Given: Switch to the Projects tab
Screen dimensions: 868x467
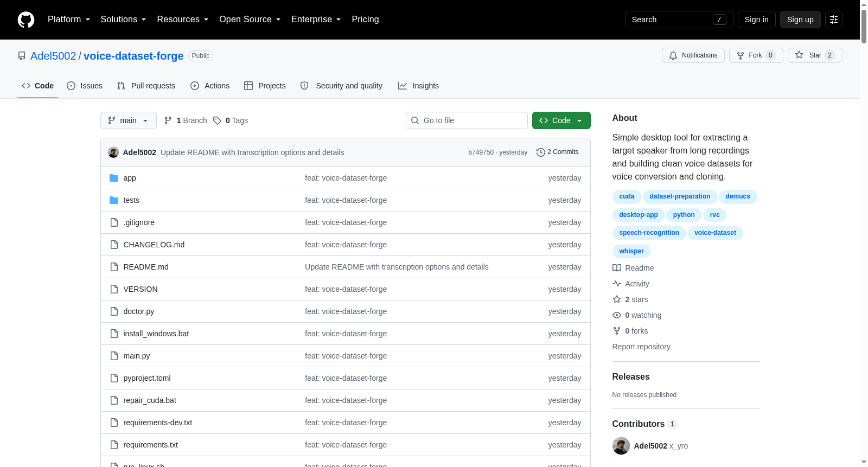Looking at the screenshot, I should [x=265, y=86].
